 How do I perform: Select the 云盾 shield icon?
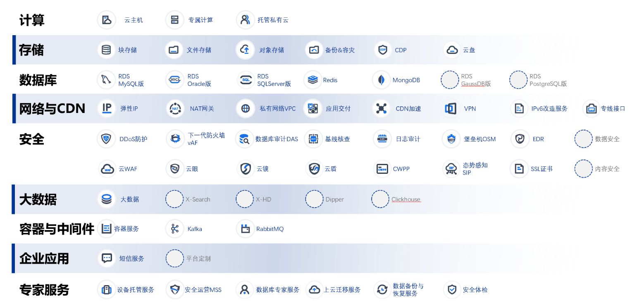click(315, 169)
